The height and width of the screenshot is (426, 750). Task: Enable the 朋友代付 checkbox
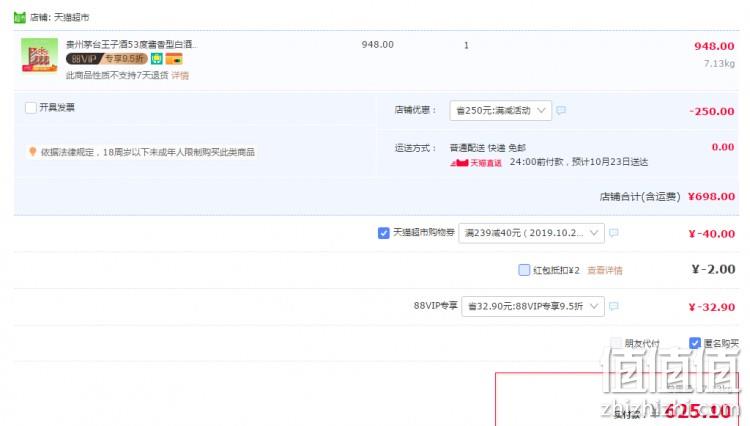(x=616, y=343)
